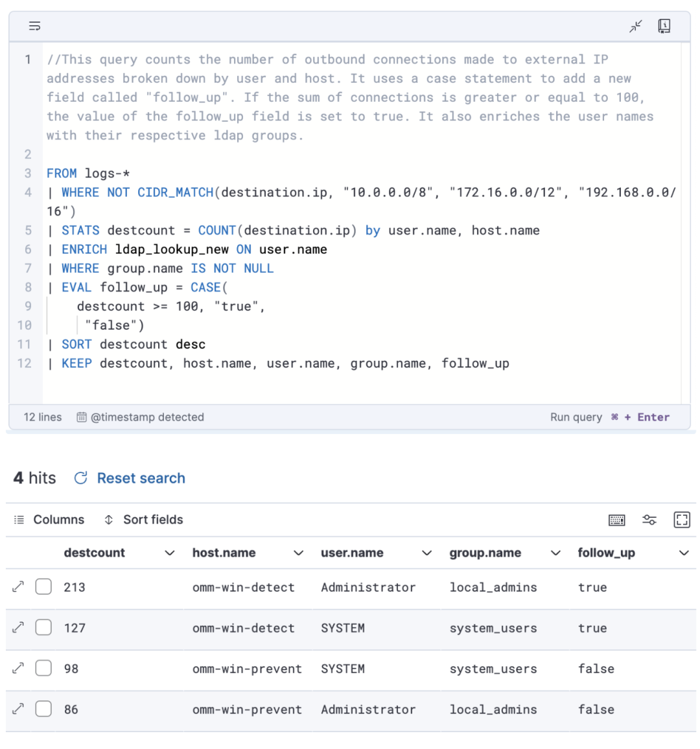Open host.name column header dropdown
Screen dimensions: 700x749
click(x=299, y=553)
